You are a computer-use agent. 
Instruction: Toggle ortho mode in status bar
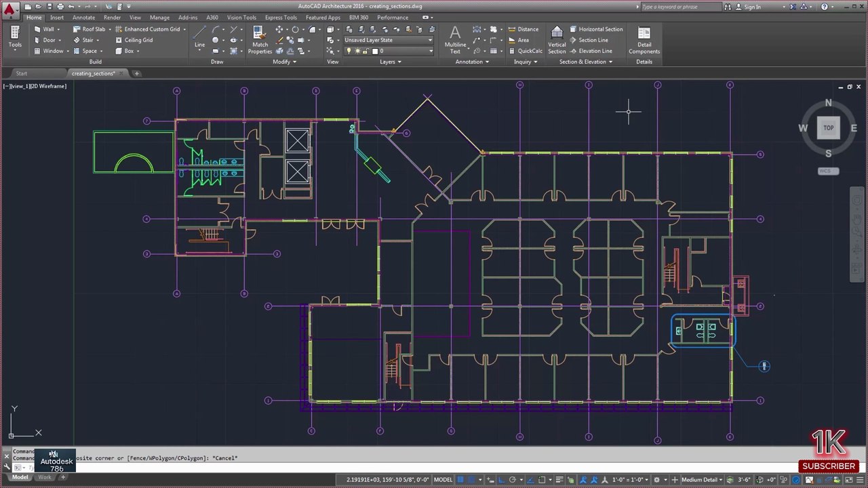coord(502,480)
